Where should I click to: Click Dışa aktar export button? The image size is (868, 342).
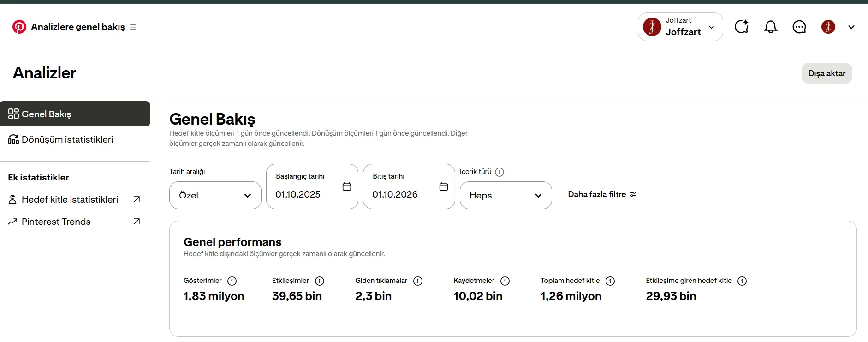coord(827,73)
